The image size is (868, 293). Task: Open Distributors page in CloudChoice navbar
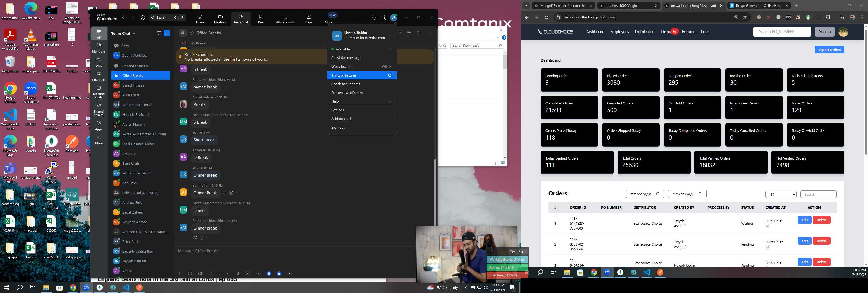[644, 32]
